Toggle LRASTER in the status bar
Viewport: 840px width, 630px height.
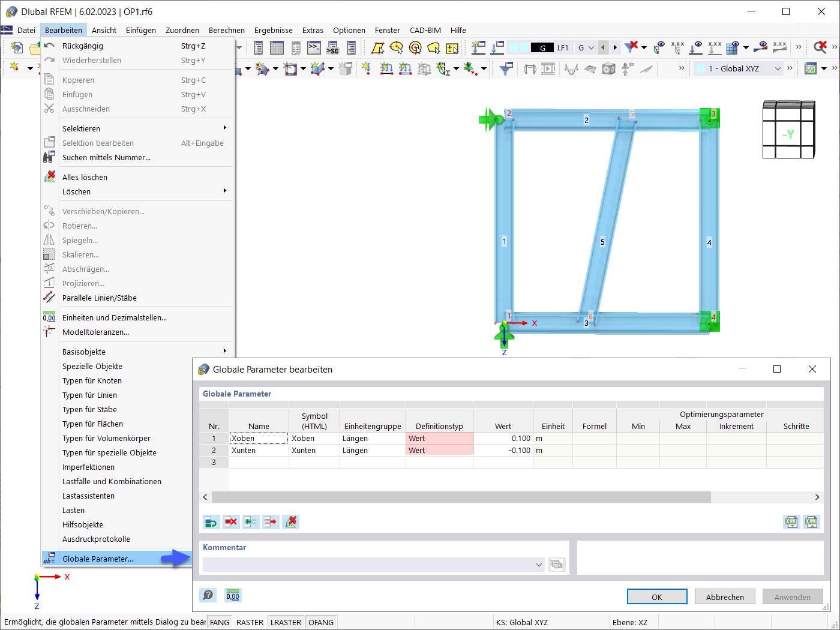point(286,622)
